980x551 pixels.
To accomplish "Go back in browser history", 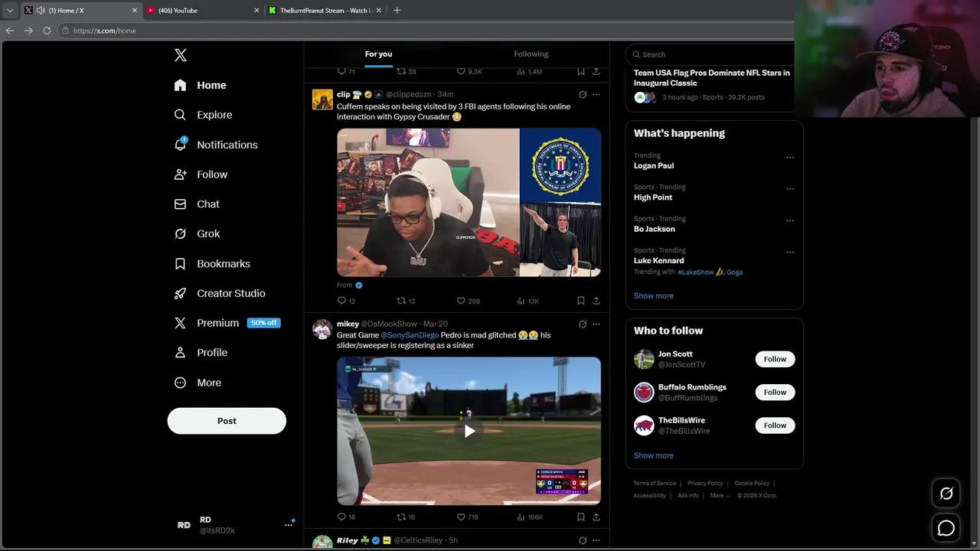I will point(10,31).
